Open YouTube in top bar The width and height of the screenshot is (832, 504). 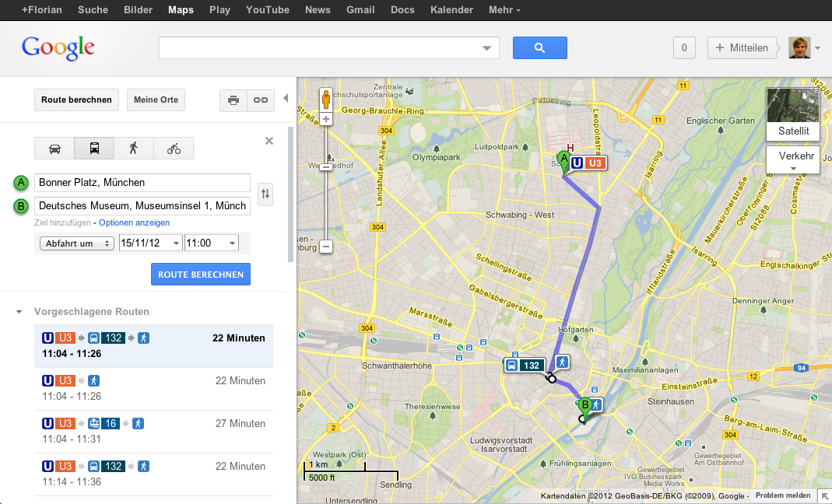coord(268,9)
